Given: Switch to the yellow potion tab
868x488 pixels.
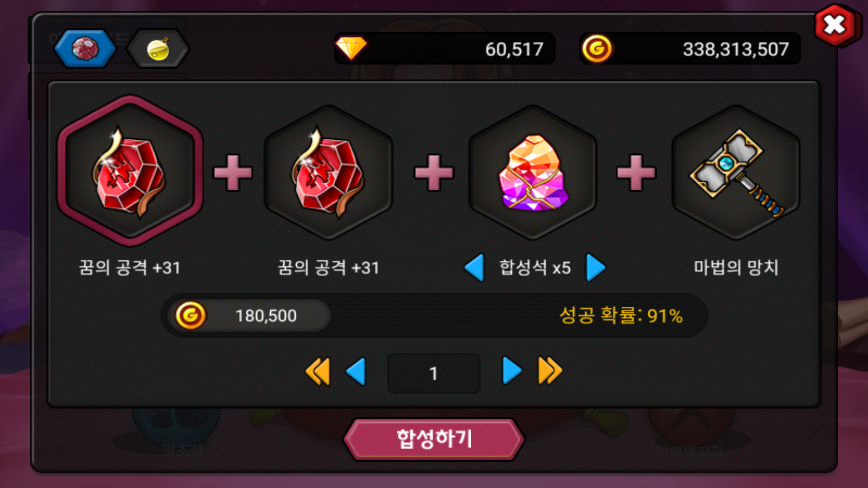Looking at the screenshot, I should pyautogui.click(x=158, y=49).
